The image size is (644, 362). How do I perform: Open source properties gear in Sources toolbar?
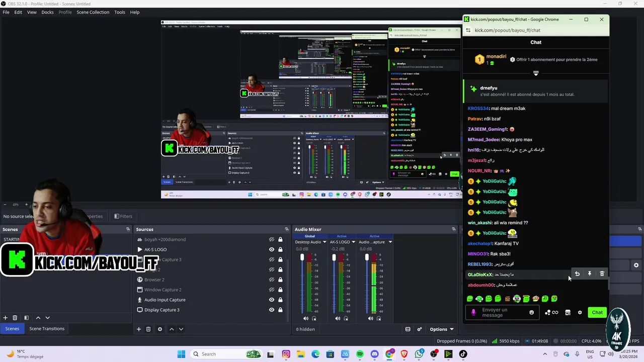pos(160,329)
